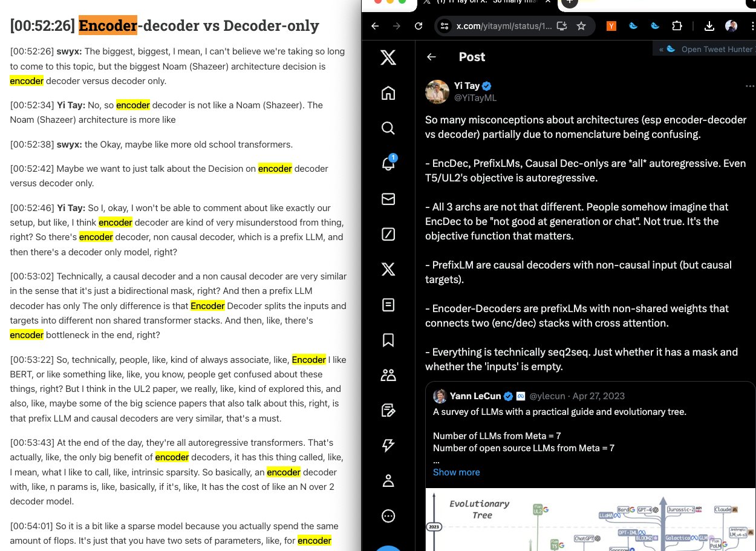Open Lists icon in X sidebar

388,305
